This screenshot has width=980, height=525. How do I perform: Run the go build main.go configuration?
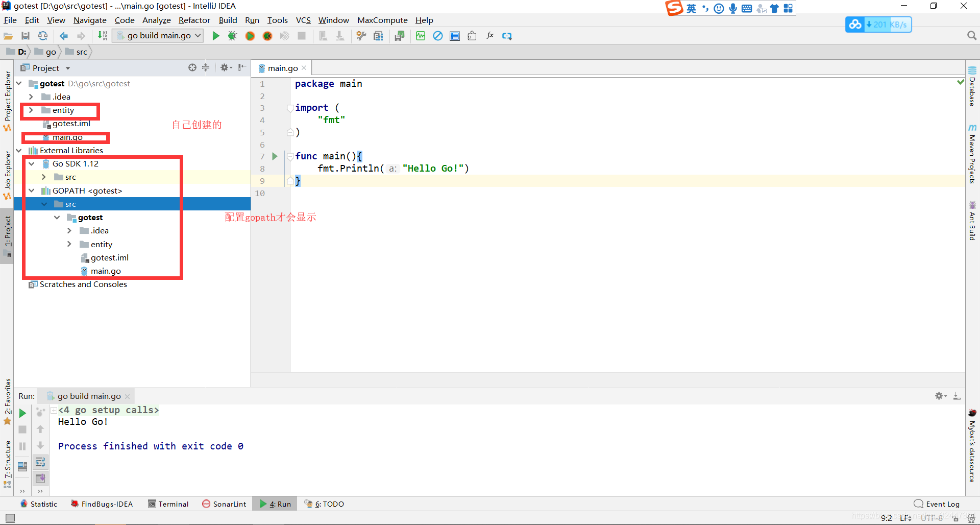(x=216, y=36)
